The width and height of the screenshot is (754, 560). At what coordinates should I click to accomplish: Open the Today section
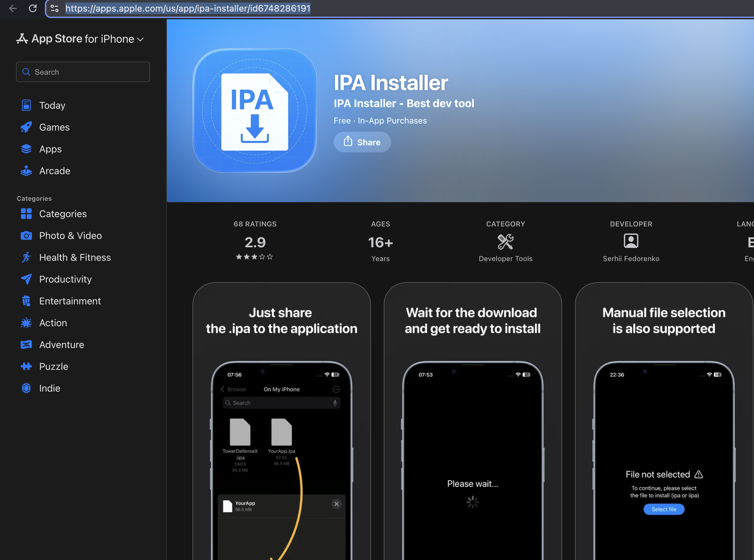coord(52,106)
